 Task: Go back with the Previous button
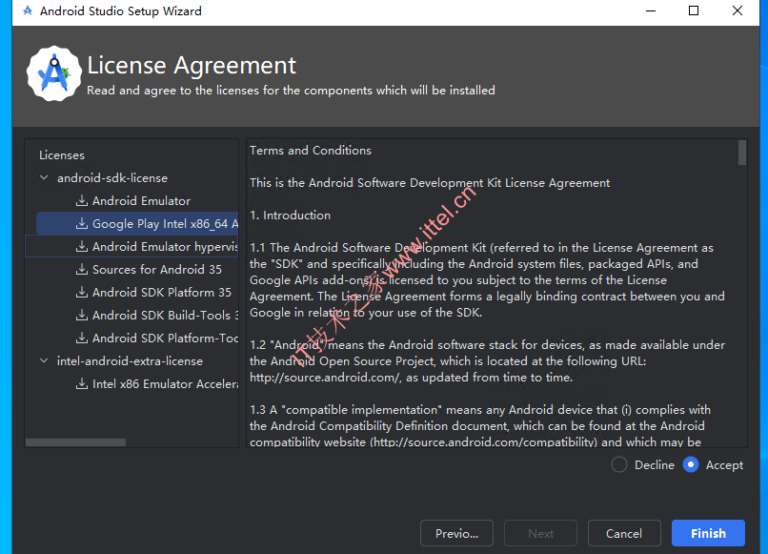tap(457, 533)
